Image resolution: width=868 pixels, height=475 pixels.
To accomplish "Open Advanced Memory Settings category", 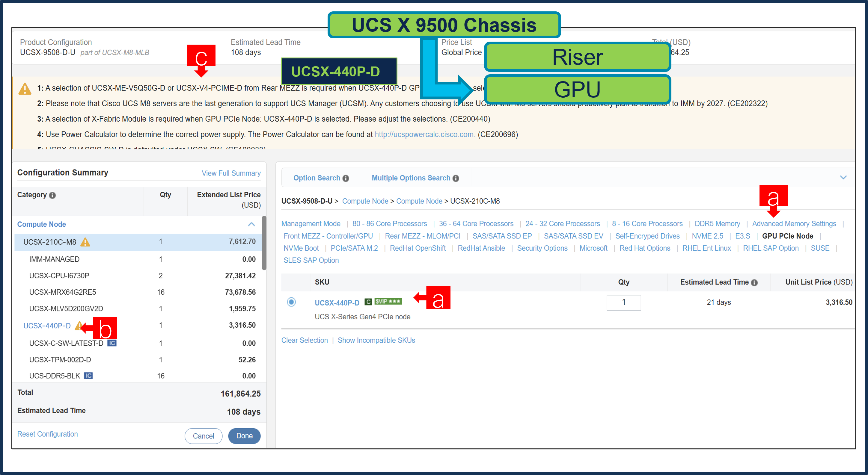I will (794, 223).
